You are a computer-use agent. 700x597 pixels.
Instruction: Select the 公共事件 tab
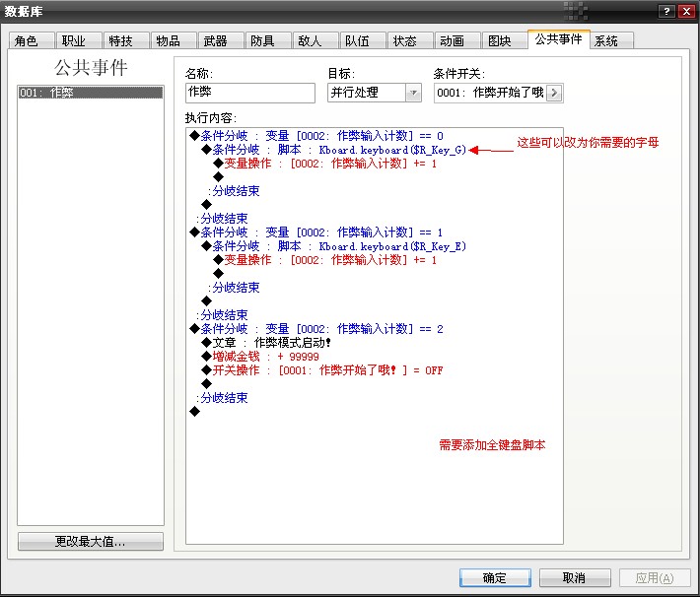point(559,39)
